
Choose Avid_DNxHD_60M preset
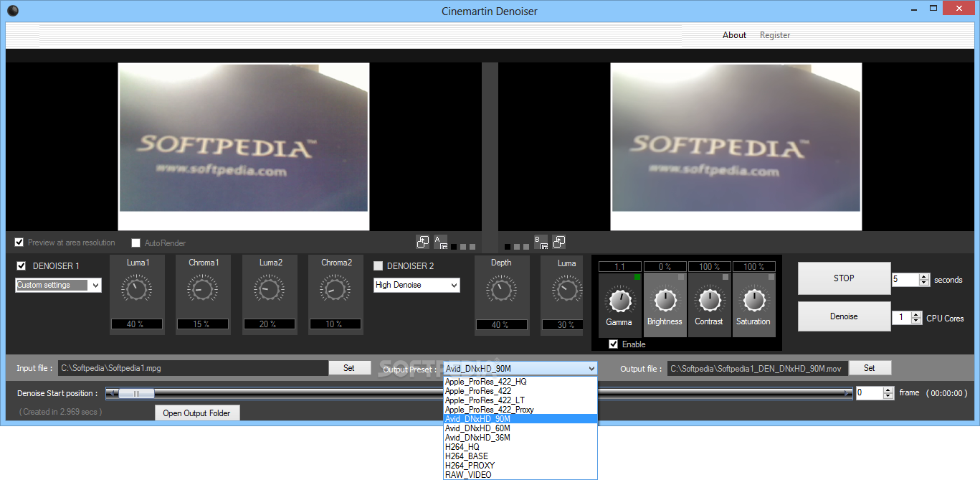(520, 428)
